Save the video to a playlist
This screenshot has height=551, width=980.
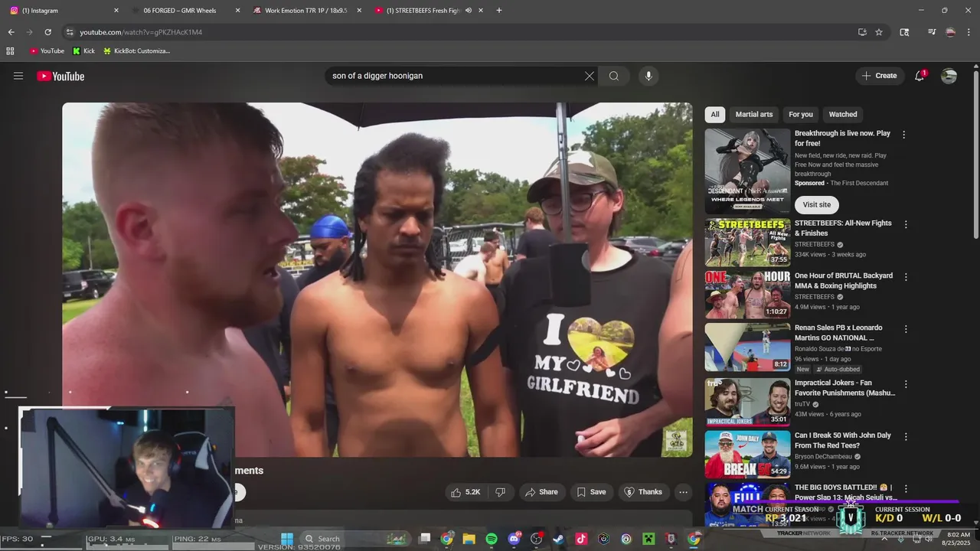point(592,492)
